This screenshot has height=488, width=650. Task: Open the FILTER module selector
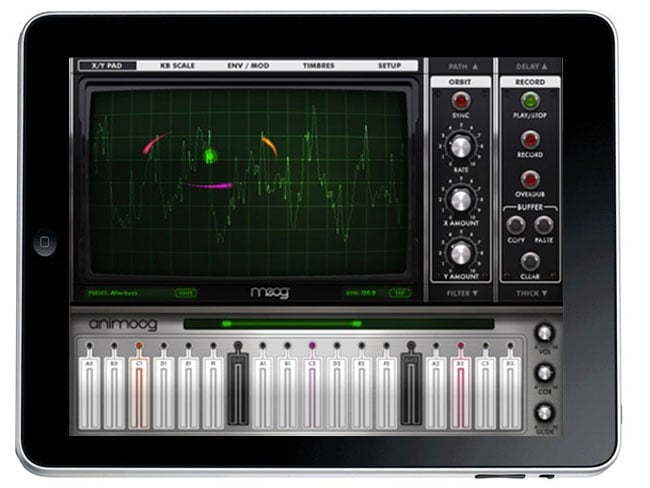click(x=462, y=293)
